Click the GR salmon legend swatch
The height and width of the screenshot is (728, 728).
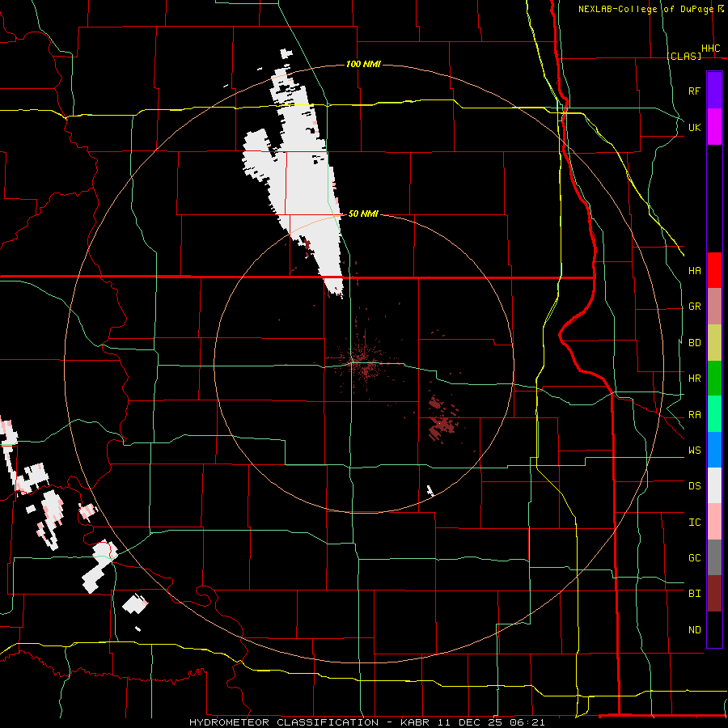714,307
